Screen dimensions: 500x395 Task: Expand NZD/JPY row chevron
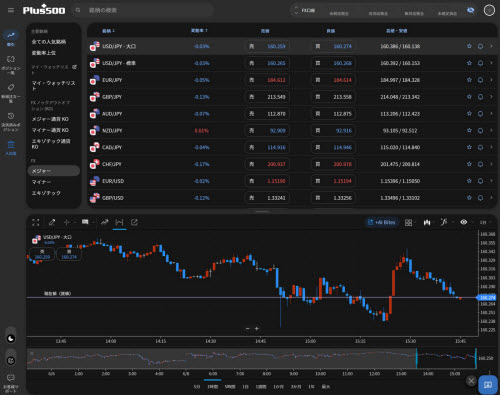(x=491, y=130)
